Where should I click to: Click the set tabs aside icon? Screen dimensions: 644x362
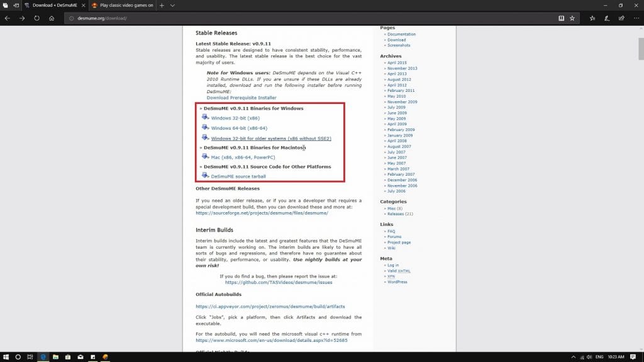pos(16,5)
